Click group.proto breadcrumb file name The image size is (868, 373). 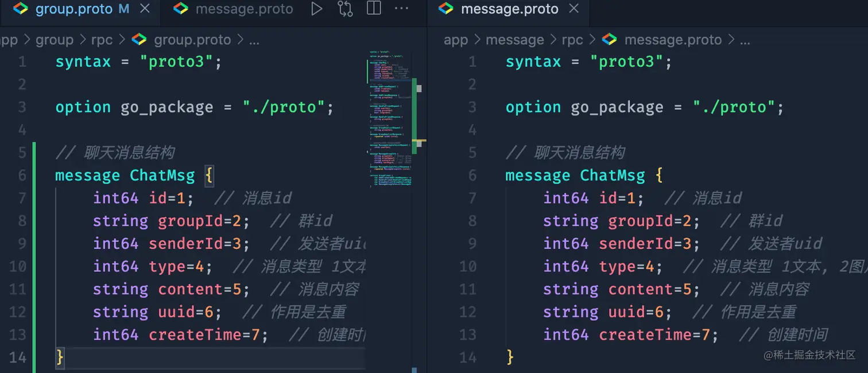[x=192, y=40]
